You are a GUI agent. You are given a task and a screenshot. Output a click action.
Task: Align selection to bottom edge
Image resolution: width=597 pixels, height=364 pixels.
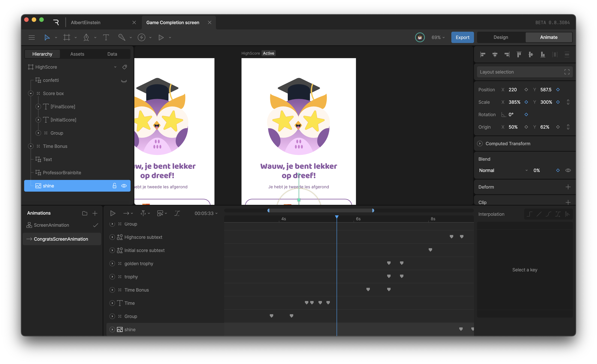tap(543, 55)
